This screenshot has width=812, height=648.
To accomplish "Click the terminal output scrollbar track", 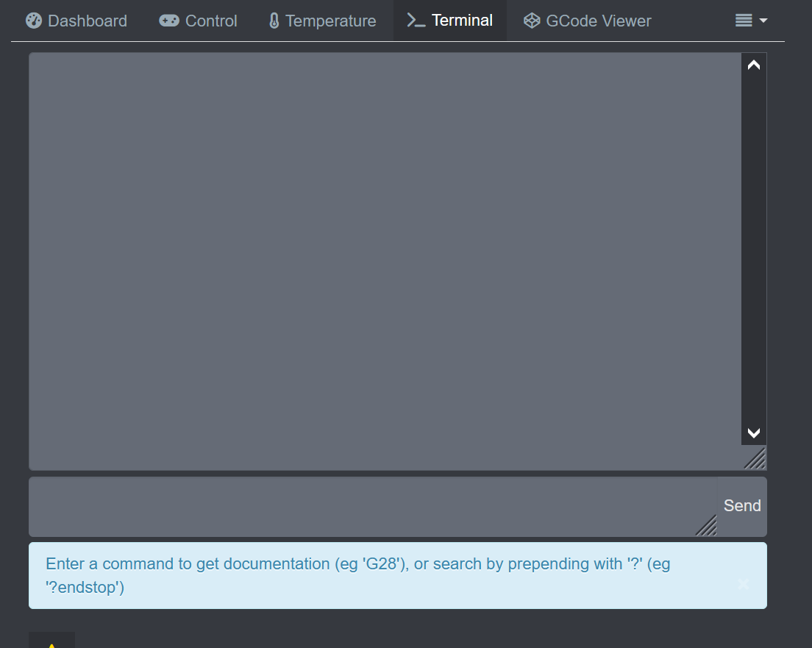I will click(753, 250).
